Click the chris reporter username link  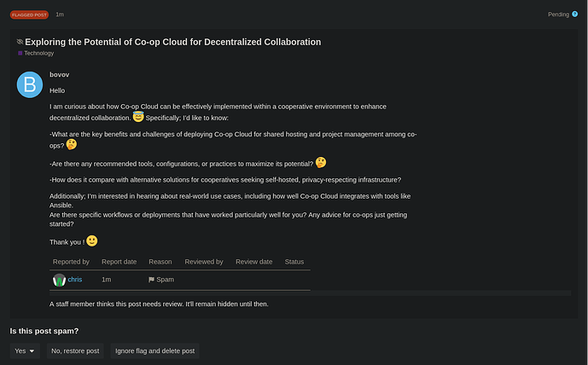(x=75, y=280)
